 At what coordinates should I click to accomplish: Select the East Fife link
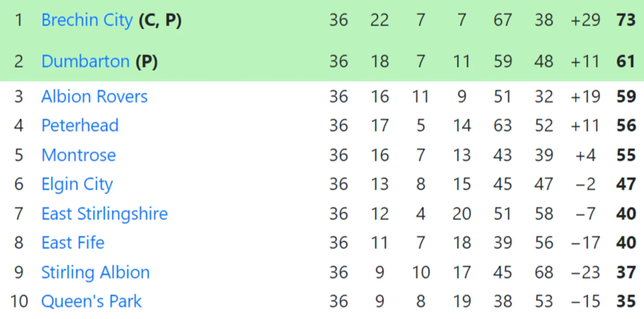tap(73, 243)
